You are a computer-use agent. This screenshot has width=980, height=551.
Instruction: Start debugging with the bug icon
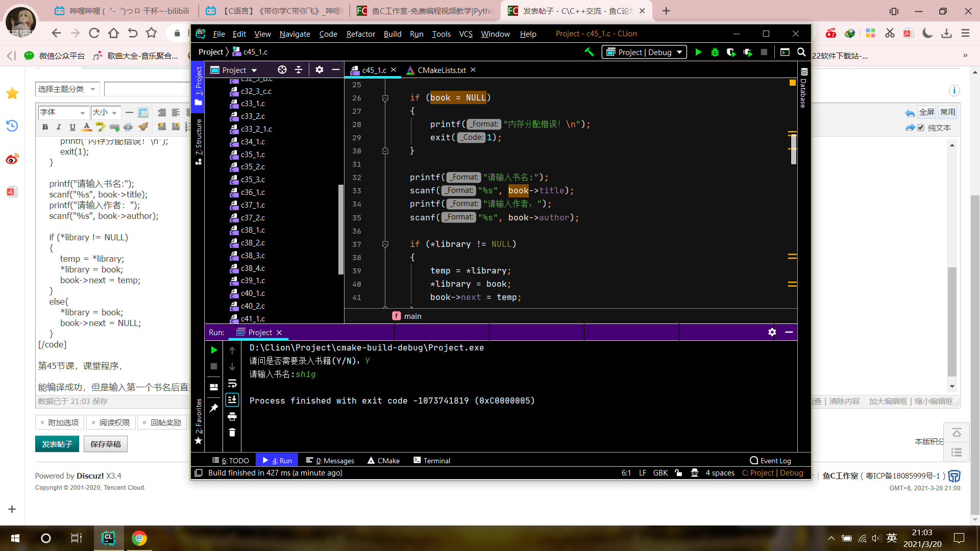(x=715, y=52)
